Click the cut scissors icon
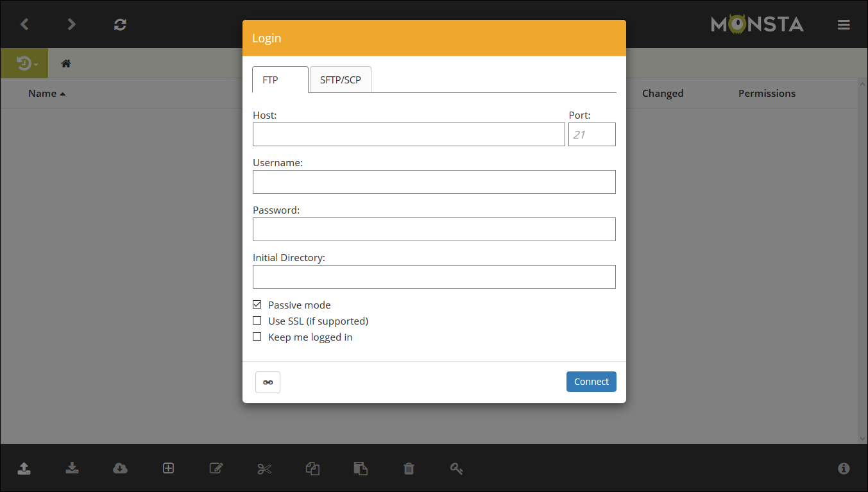Screen dimensions: 868x492 point(264,469)
